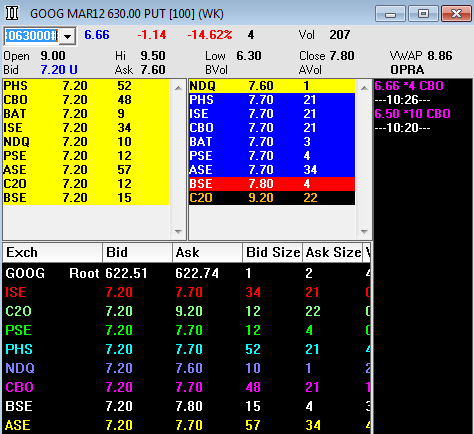The height and width of the screenshot is (434, 474).
Task: Click the Vol 207 value
Action: tap(340, 35)
